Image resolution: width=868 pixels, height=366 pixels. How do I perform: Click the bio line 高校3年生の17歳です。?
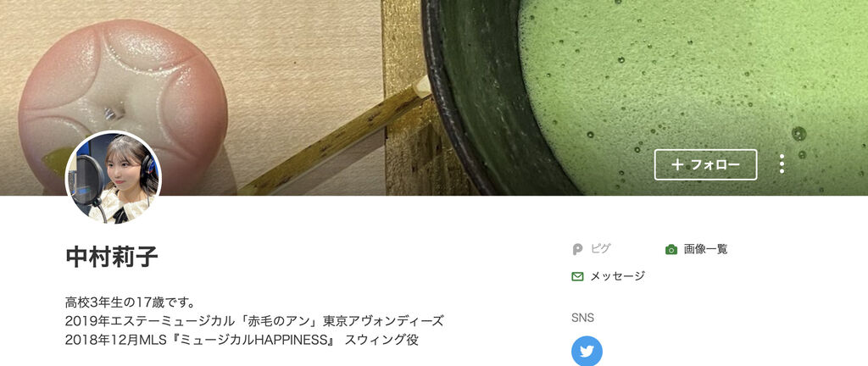(130, 302)
